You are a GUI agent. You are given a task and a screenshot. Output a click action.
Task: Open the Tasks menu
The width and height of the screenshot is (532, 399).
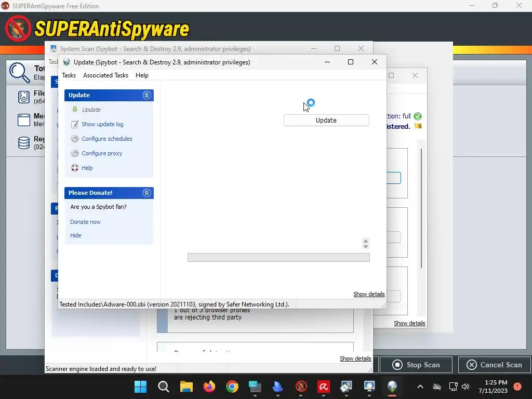click(x=69, y=75)
